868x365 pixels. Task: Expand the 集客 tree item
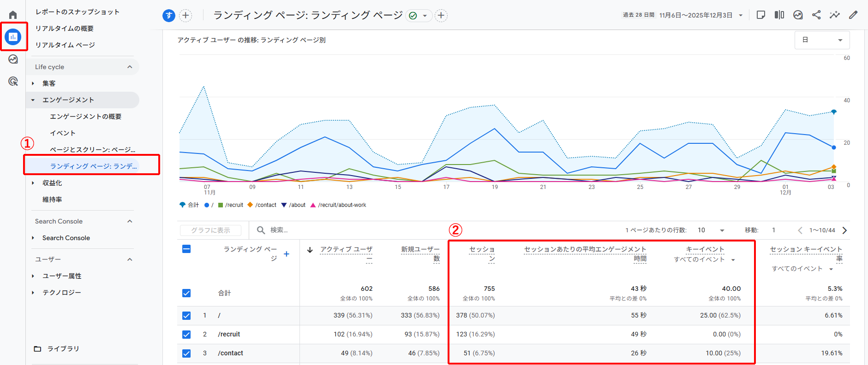click(x=33, y=83)
